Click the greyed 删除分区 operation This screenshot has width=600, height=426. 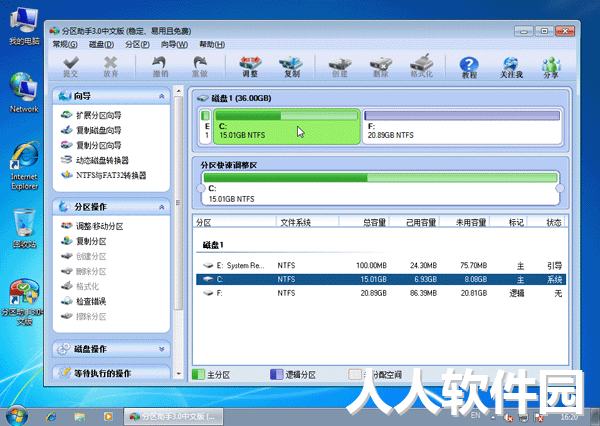point(83,271)
